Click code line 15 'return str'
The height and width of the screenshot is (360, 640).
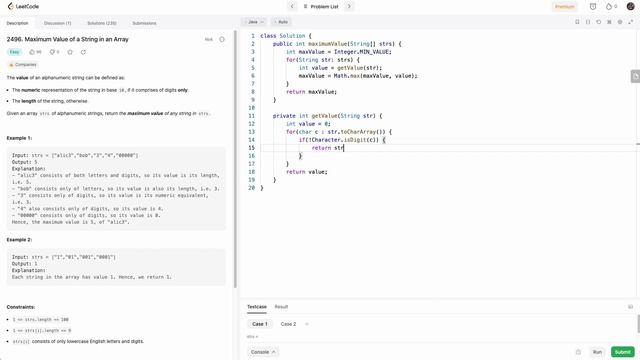coord(328,148)
